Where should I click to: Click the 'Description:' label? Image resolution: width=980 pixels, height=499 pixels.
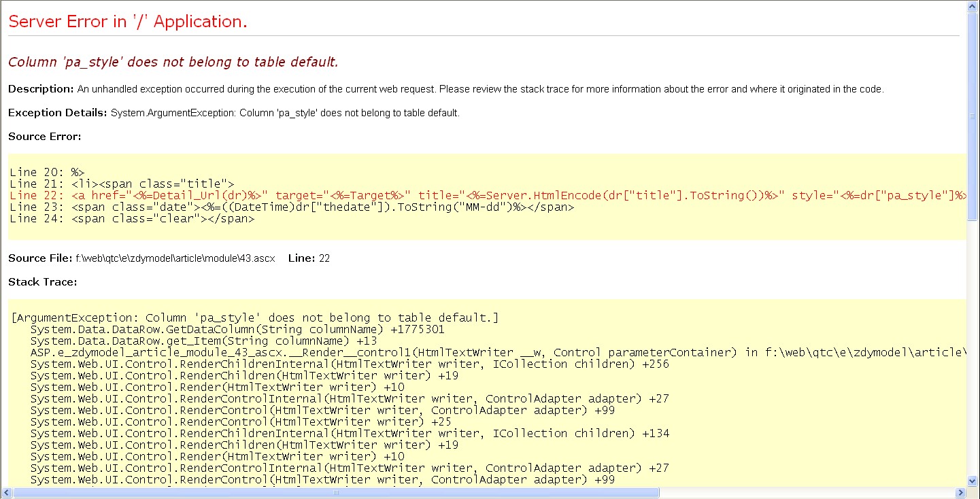pyautogui.click(x=41, y=89)
